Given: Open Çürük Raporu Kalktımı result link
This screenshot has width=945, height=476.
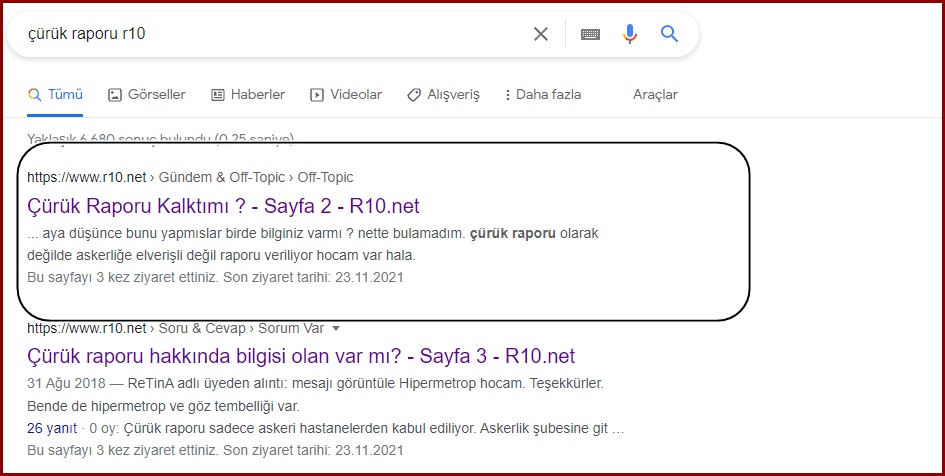Looking at the screenshot, I should tap(223, 206).
